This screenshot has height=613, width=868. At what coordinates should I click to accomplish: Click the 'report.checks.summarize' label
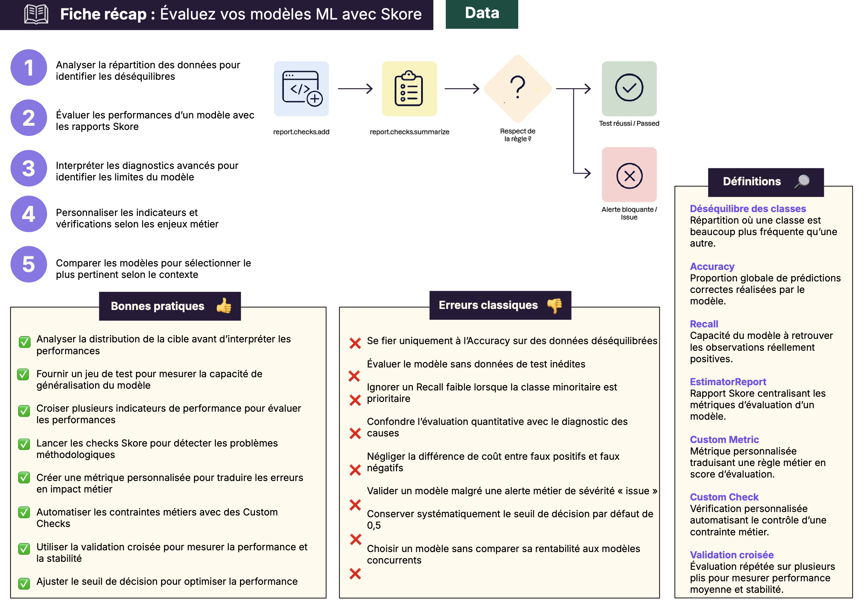409,132
